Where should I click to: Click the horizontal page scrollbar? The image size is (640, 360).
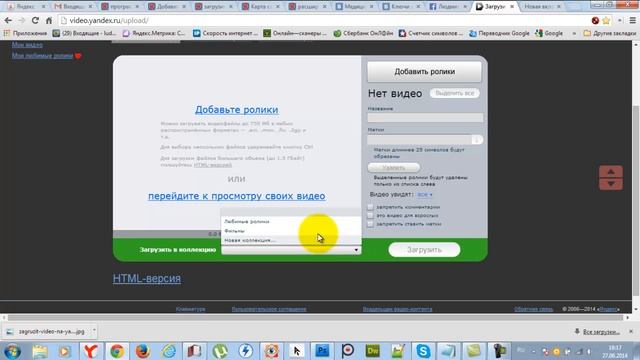point(315,317)
